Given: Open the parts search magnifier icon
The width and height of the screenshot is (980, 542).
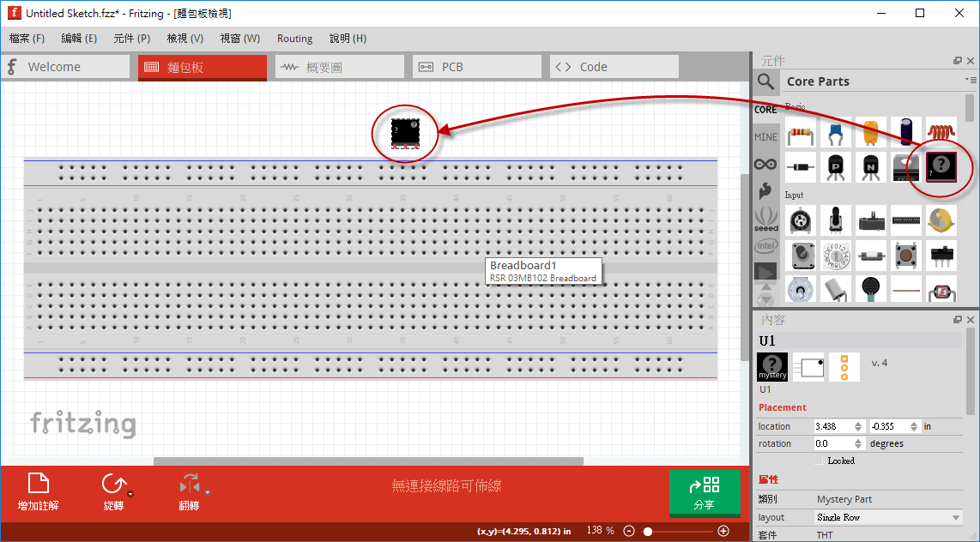Looking at the screenshot, I should [765, 81].
